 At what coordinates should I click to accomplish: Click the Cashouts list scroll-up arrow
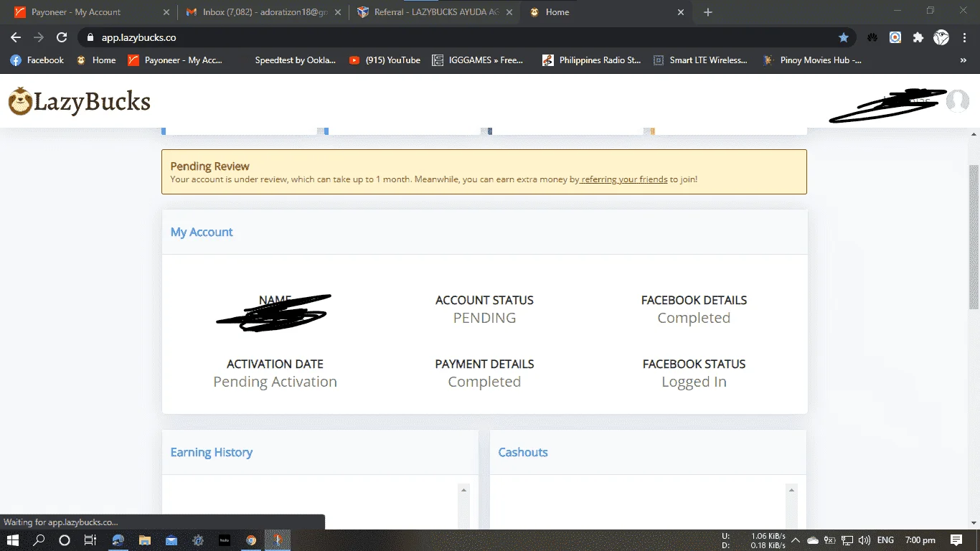point(792,489)
